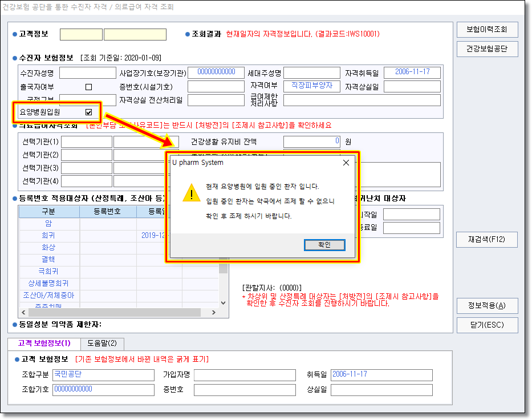
Task: Switch to the 도움말(2) tab
Action: [x=101, y=344]
